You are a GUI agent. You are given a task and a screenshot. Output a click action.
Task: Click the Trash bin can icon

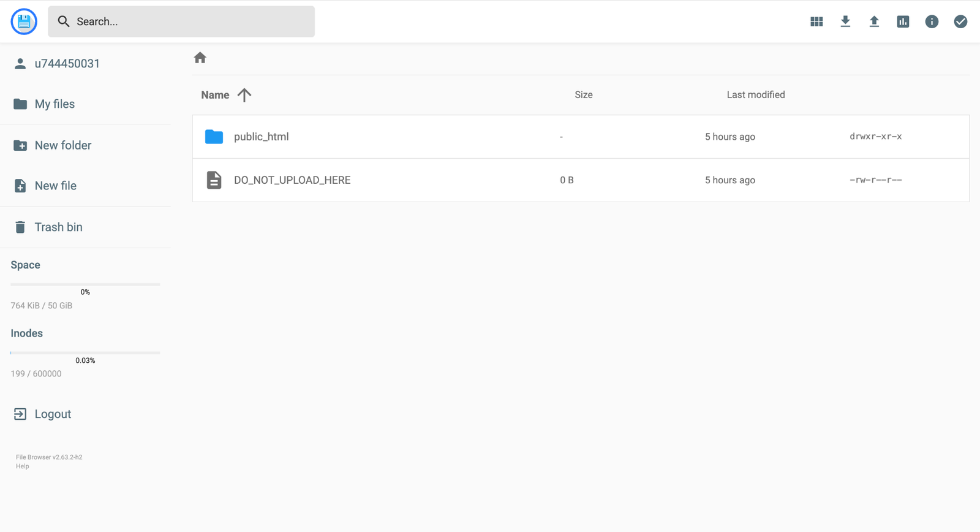[x=20, y=227]
